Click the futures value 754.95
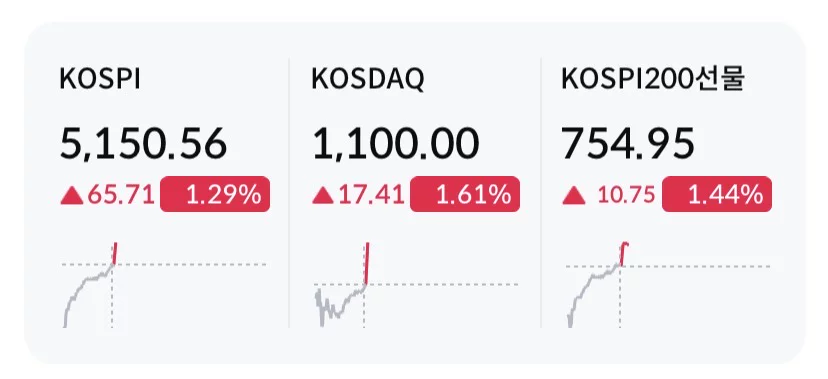828x379 pixels. (628, 144)
